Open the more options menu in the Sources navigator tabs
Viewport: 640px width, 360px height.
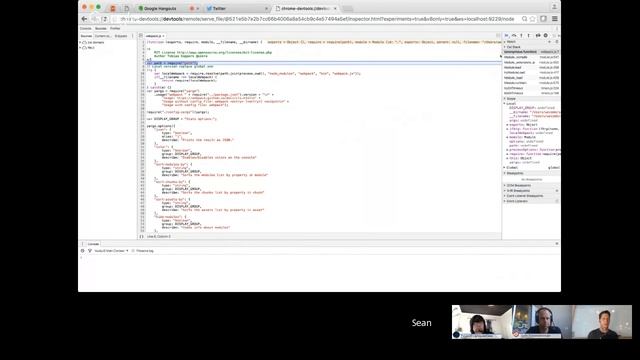pos(133,36)
